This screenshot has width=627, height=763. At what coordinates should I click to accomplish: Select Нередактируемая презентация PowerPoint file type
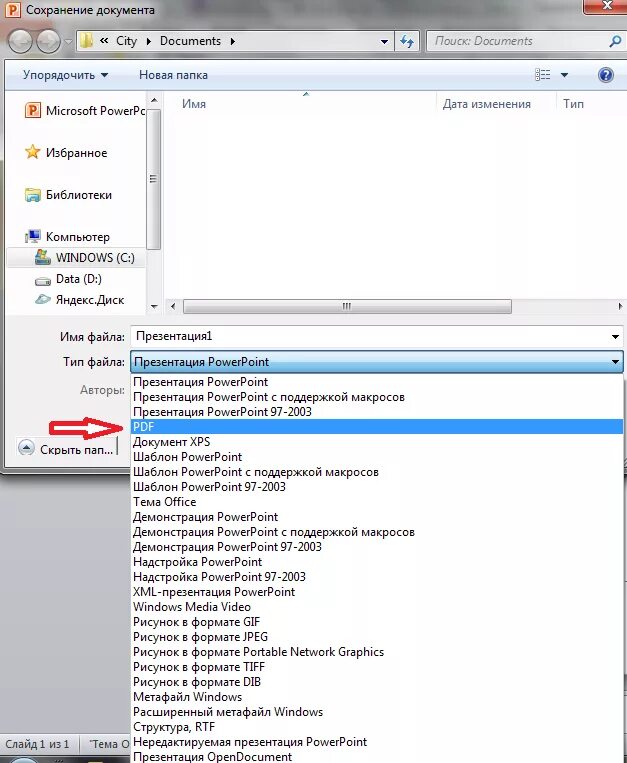point(377,742)
